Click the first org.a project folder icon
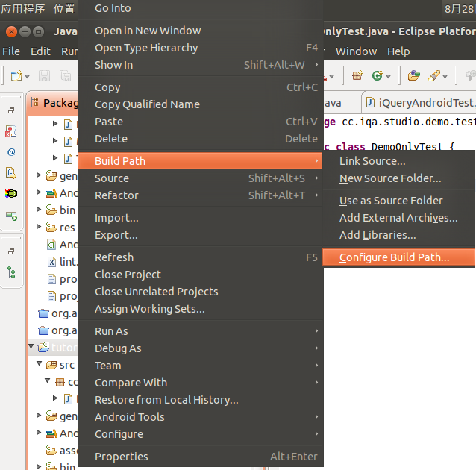Image resolution: width=476 pixels, height=470 pixels. 43,313
